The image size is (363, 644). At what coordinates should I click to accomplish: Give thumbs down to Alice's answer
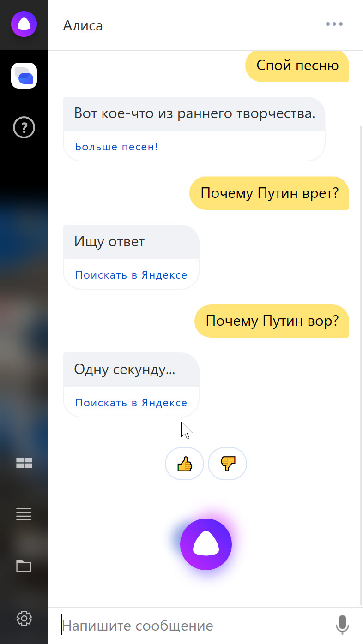pos(228,464)
